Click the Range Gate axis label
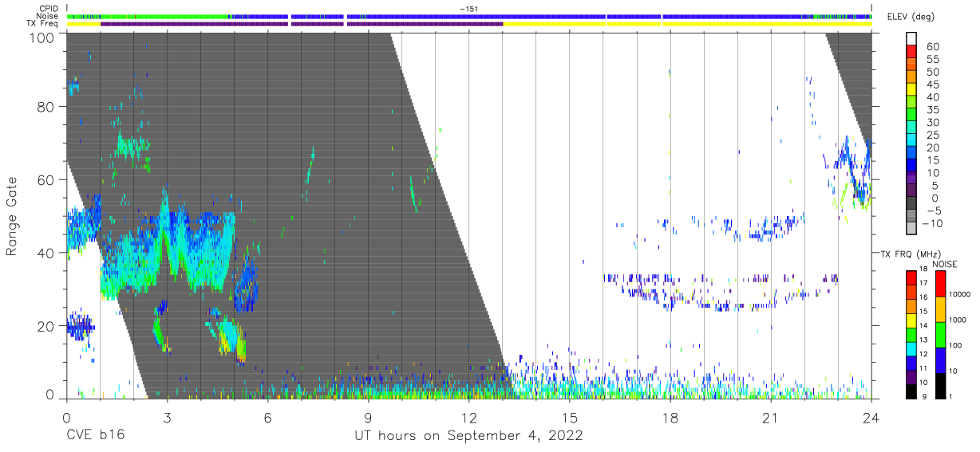The image size is (980, 452). point(12,216)
